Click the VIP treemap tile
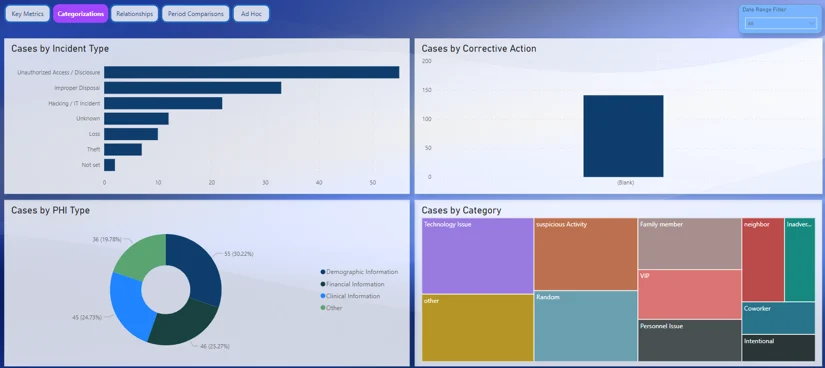825x368 pixels. 690,294
